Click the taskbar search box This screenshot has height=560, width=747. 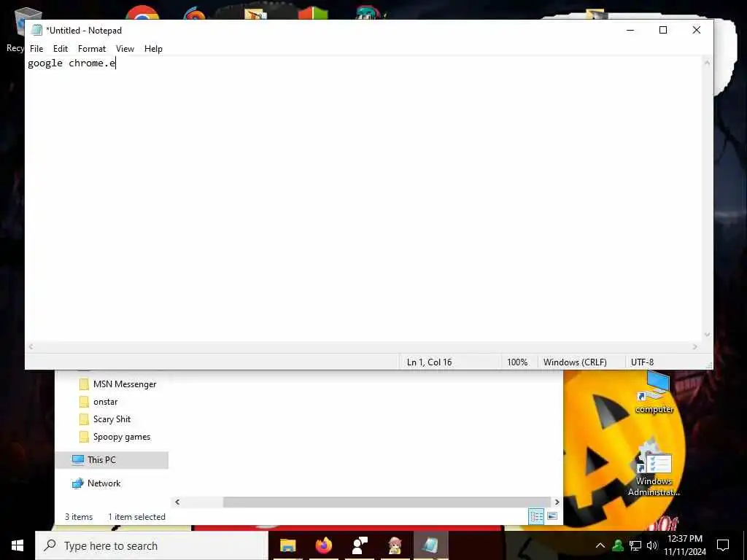point(152,545)
